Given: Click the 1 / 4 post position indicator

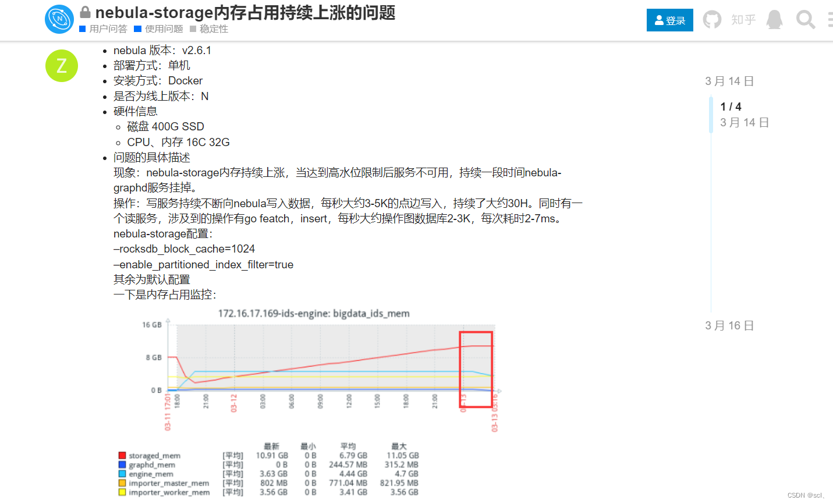Looking at the screenshot, I should pyautogui.click(x=731, y=107).
